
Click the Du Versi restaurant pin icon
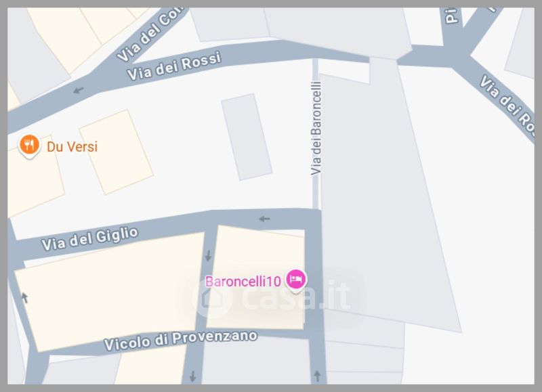(x=29, y=146)
